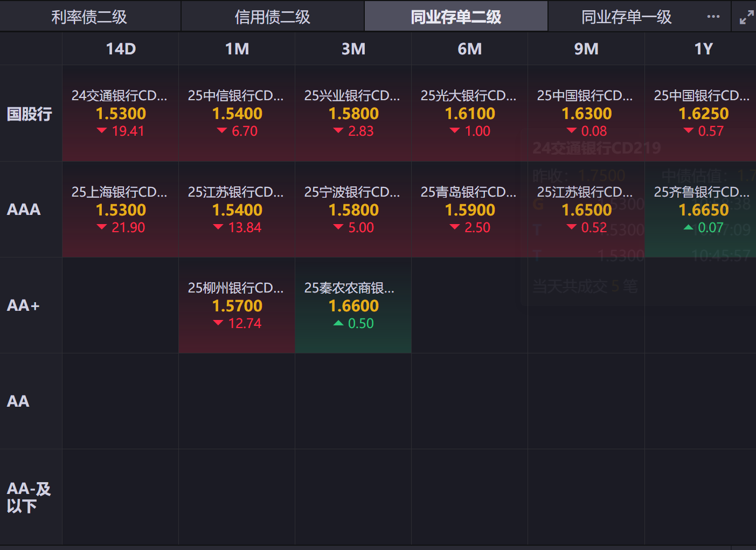This screenshot has height=550, width=756.
Task: Click the 19.41 change value
Action: point(128,131)
